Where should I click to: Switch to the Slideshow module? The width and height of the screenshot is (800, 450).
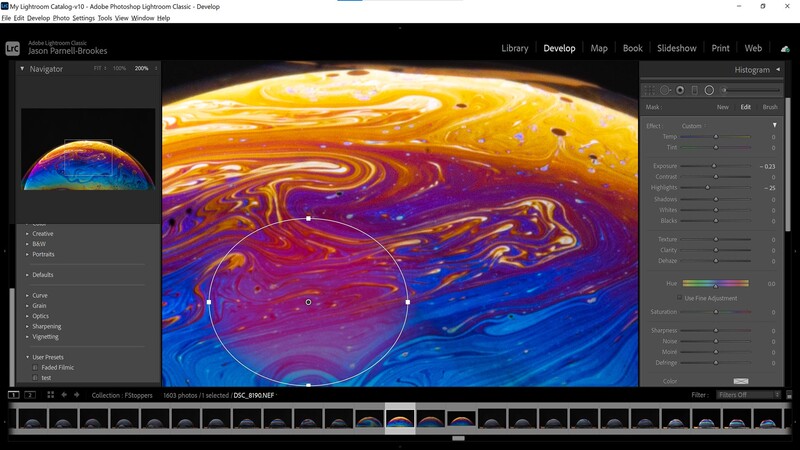click(677, 48)
